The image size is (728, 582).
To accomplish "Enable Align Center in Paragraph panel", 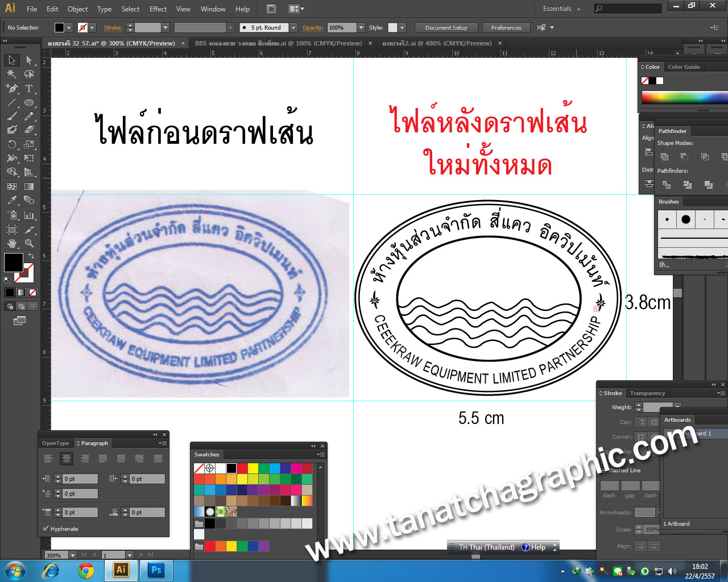I will (67, 458).
